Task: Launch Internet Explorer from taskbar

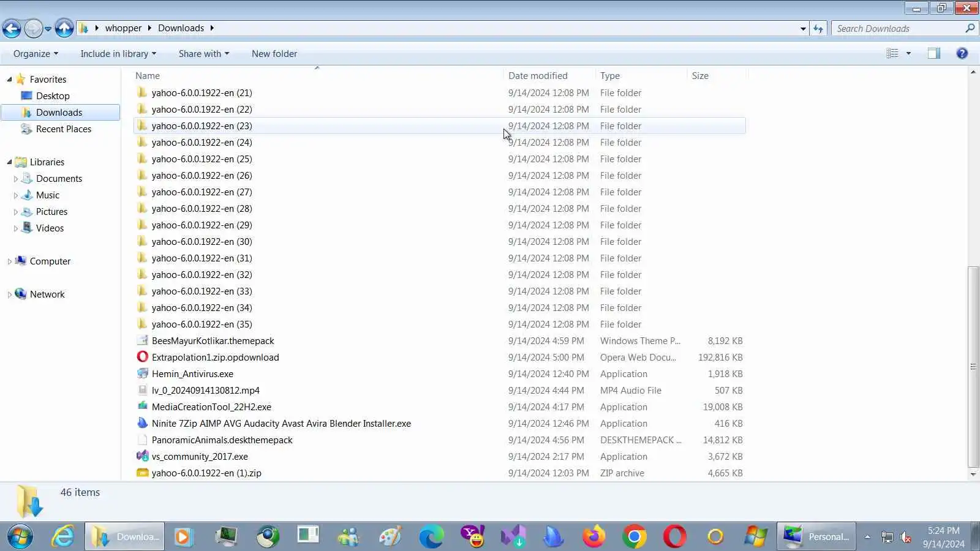Action: coord(63,537)
